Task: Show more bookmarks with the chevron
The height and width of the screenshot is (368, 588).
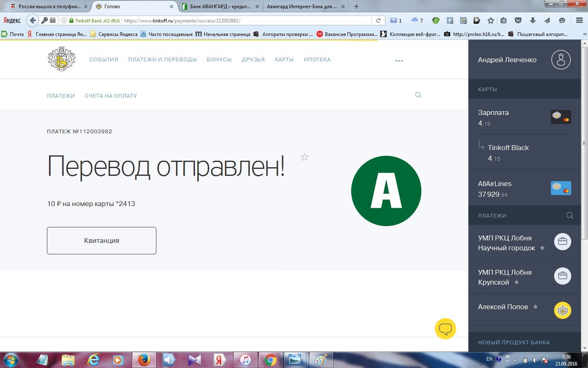Action: tap(584, 34)
